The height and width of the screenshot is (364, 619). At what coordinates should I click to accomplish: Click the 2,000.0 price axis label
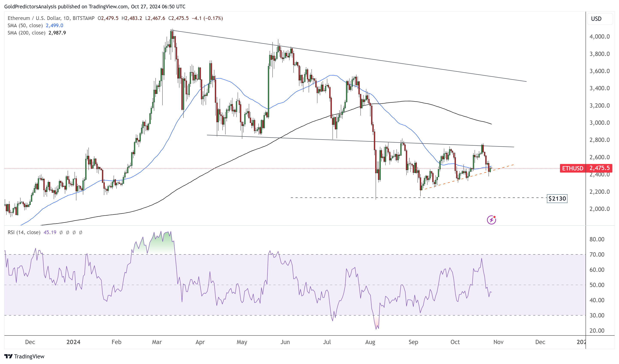tap(599, 209)
